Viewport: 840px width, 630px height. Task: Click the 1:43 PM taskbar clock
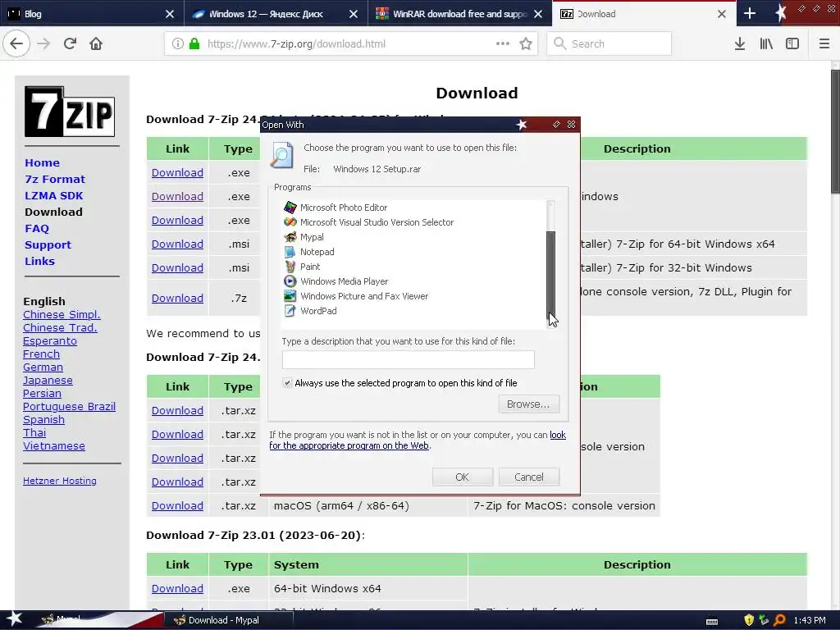pos(809,620)
